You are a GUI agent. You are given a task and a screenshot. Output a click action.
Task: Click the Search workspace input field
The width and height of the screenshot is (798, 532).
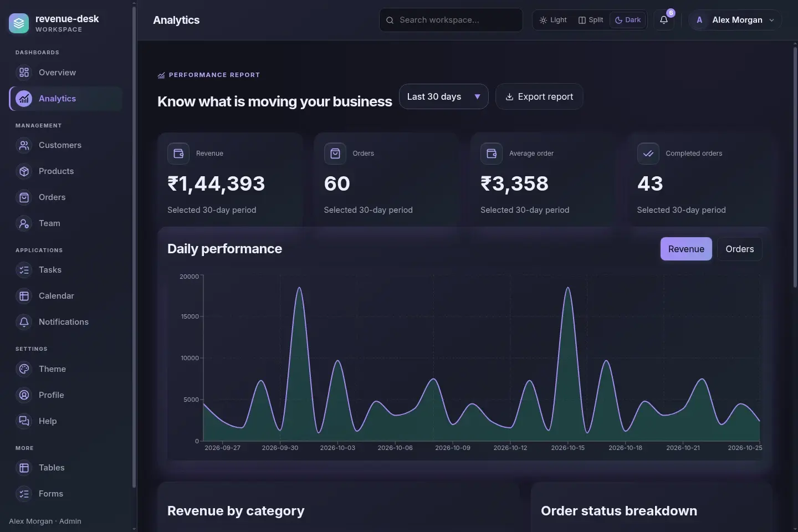click(x=451, y=20)
